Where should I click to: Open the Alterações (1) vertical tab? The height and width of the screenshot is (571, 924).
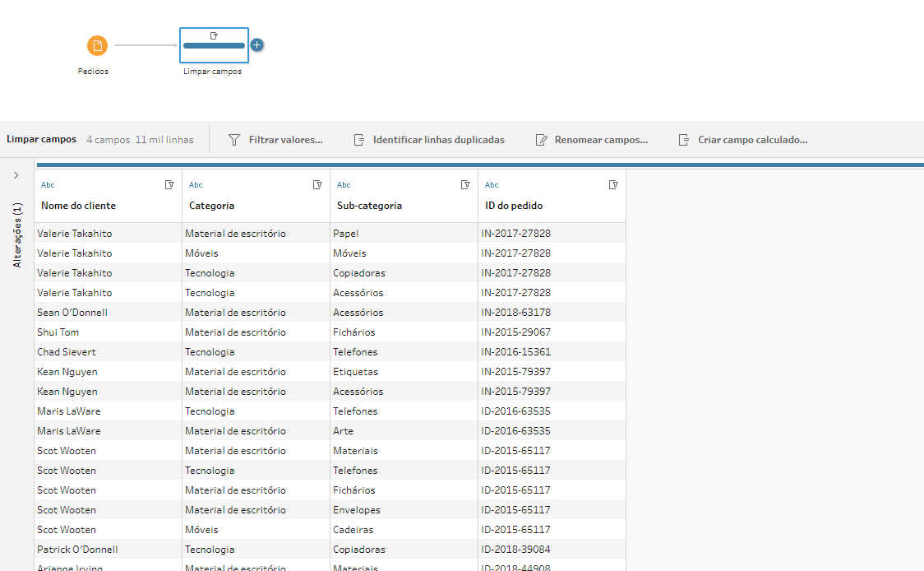[x=17, y=235]
